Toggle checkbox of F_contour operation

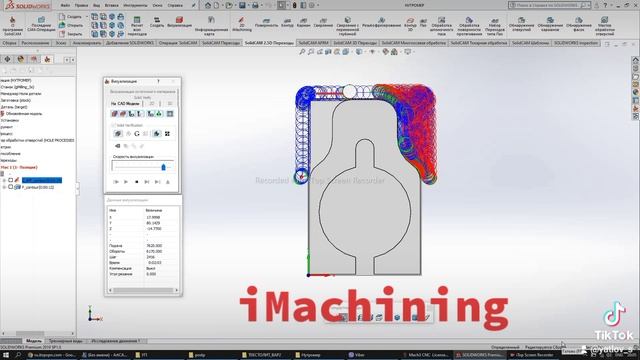(11, 187)
